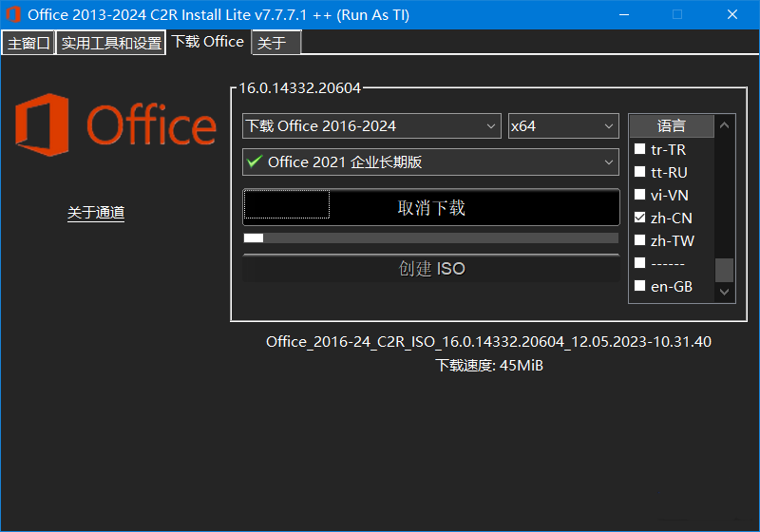Click the app icon in the title bar
This screenshot has height=532, width=760.
click(13, 14)
